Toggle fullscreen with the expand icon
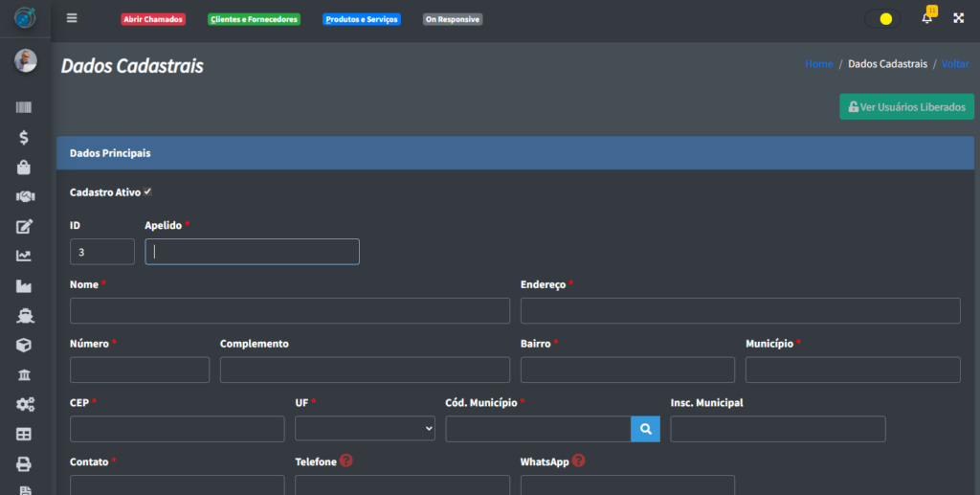 tap(958, 18)
